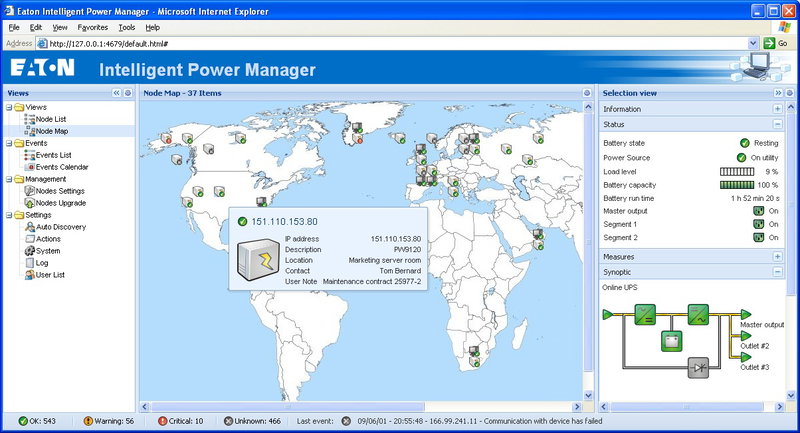Open the Edit menu
This screenshot has height=433, width=800.
pyautogui.click(x=36, y=28)
